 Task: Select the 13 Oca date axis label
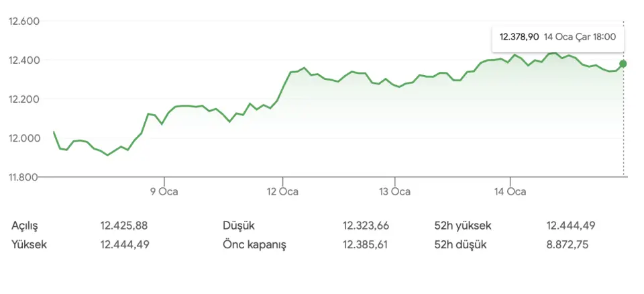pyautogui.click(x=394, y=192)
